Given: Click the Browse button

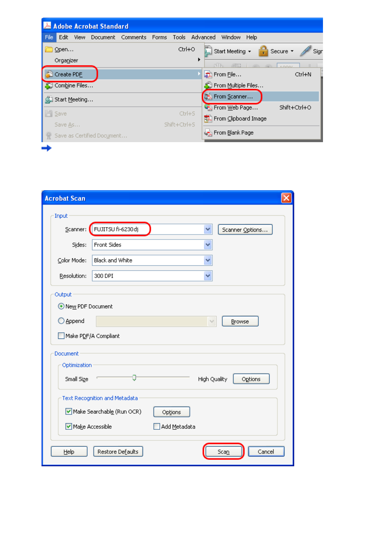Looking at the screenshot, I should tap(240, 321).
